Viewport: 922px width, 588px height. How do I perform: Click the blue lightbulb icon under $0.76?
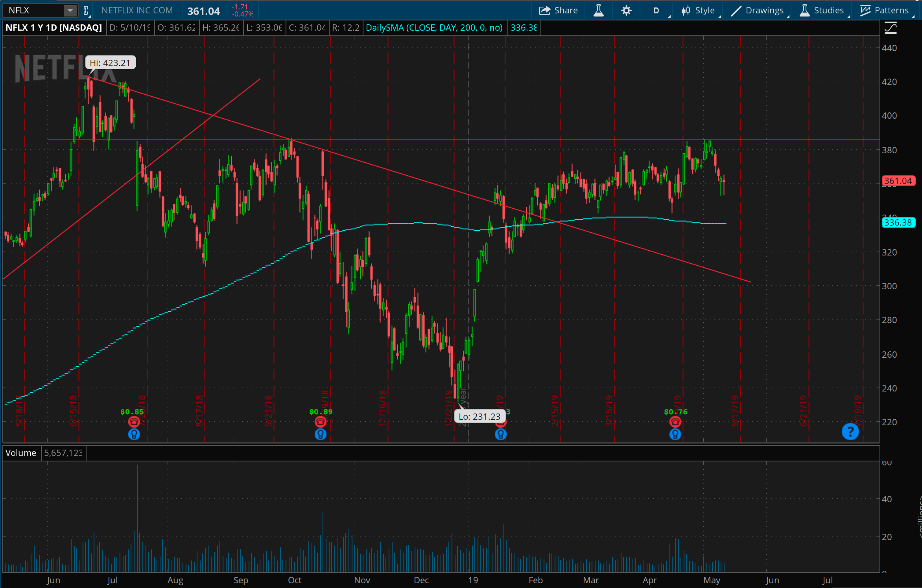coord(675,434)
